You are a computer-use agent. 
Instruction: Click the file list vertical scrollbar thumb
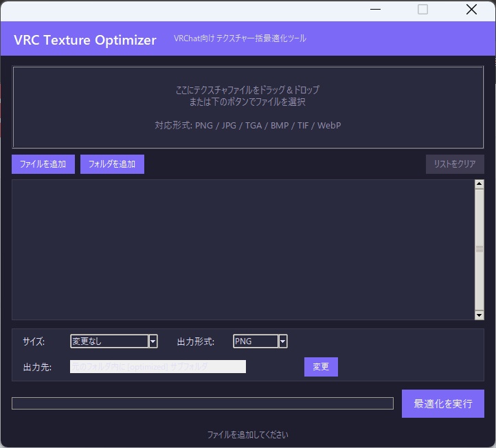point(480,249)
